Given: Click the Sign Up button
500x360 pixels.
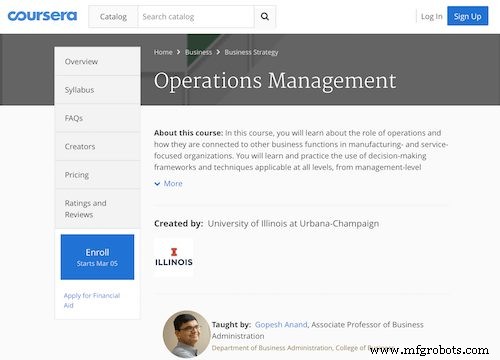Looking at the screenshot, I should click(467, 16).
